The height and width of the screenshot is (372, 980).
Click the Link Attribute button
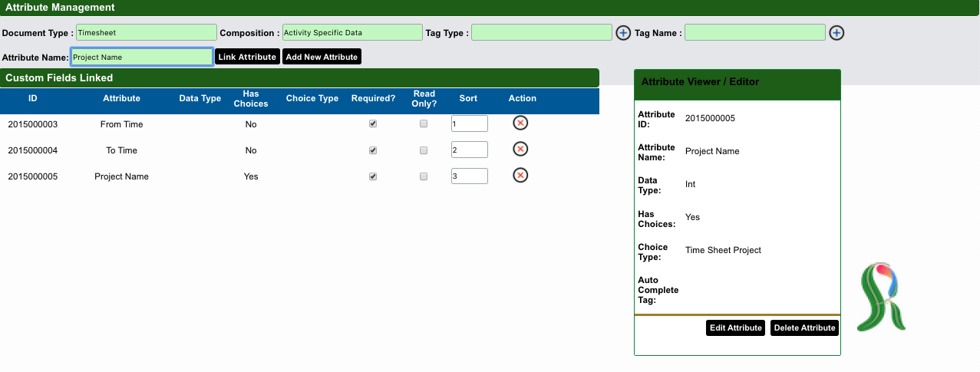[x=247, y=57]
